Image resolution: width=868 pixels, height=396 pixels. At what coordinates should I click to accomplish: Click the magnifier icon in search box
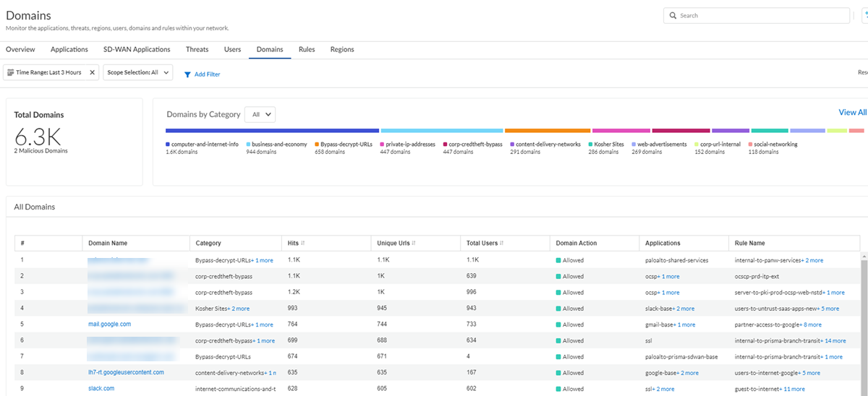coord(673,15)
